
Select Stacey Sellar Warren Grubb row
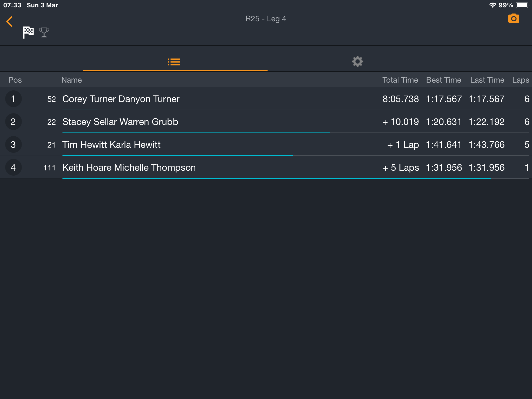(x=266, y=122)
